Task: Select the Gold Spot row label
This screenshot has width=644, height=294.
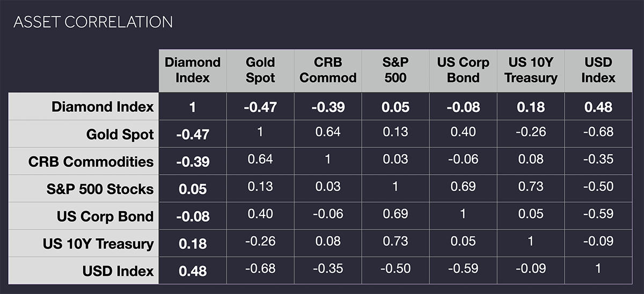Action: click(120, 134)
